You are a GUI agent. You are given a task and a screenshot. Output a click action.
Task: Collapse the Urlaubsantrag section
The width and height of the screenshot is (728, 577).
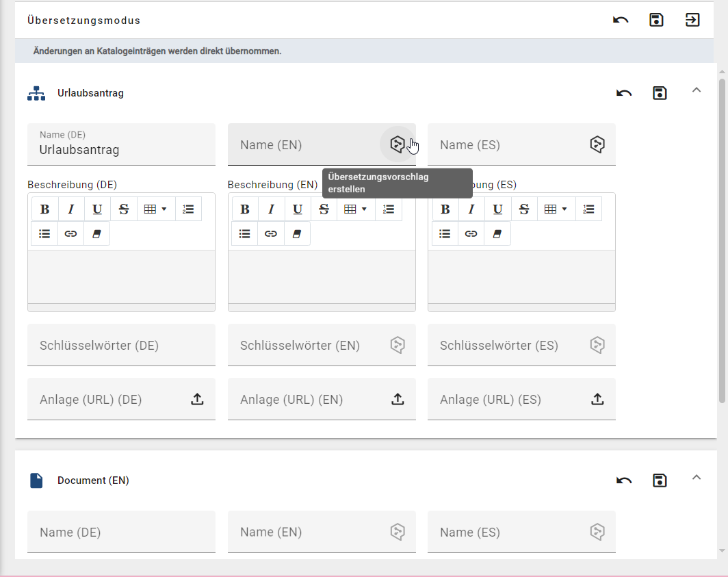coord(697,90)
